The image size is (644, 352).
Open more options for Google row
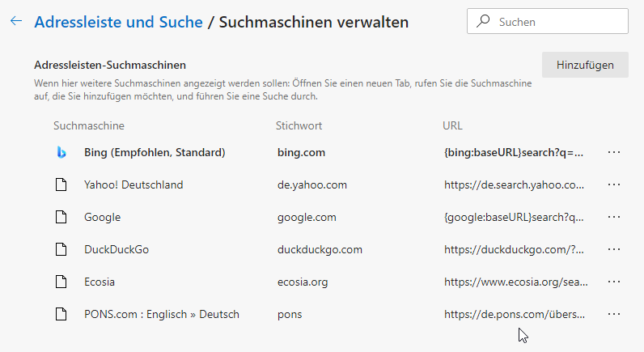[x=614, y=218]
